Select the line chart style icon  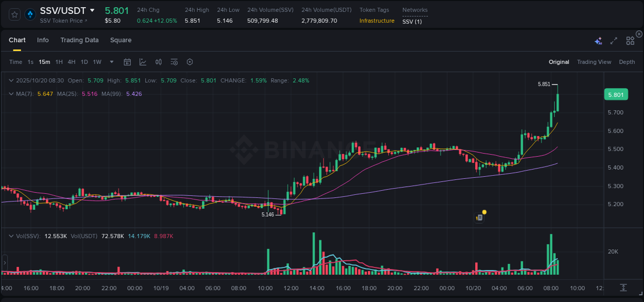coord(142,62)
